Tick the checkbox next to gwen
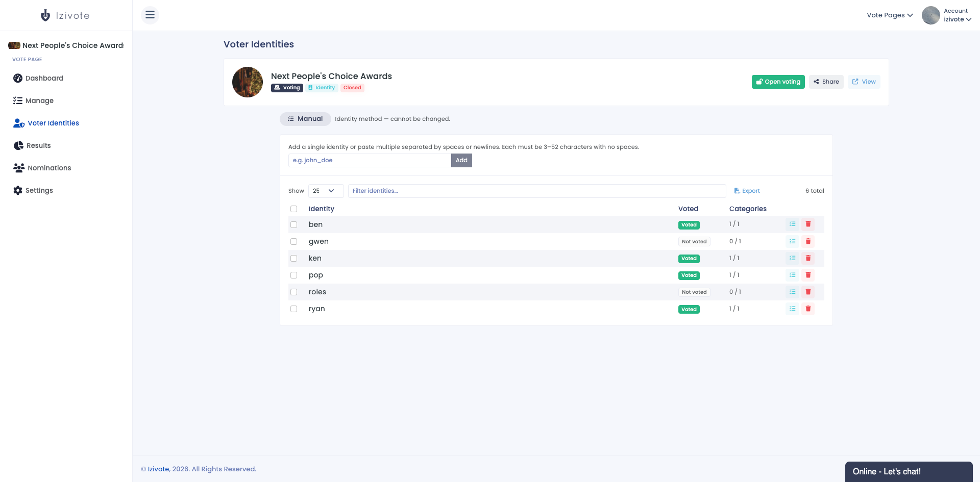The height and width of the screenshot is (482, 980). [293, 241]
